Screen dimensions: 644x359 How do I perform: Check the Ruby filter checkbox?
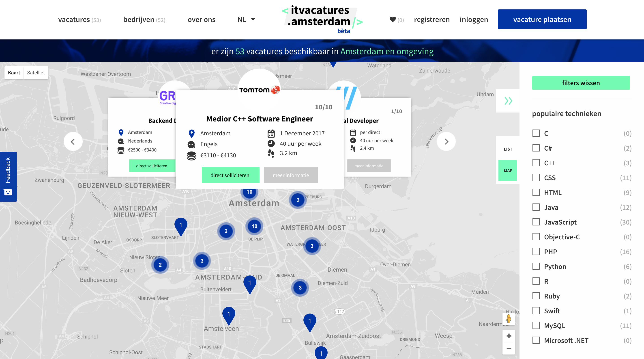pyautogui.click(x=536, y=296)
